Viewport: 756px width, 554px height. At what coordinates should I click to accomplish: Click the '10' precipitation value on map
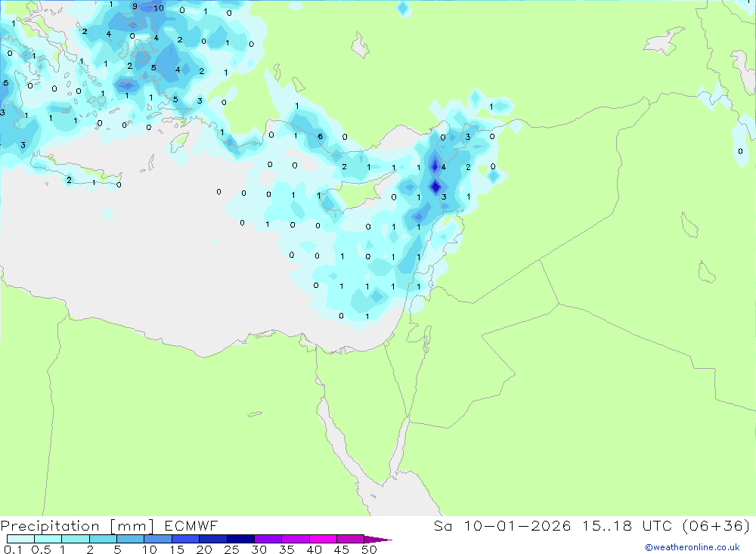click(x=159, y=8)
